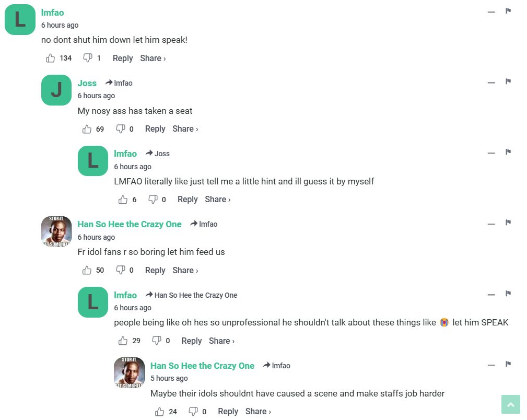527x420 pixels.
Task: Thumbs down Joss's comment
Action: (121, 129)
